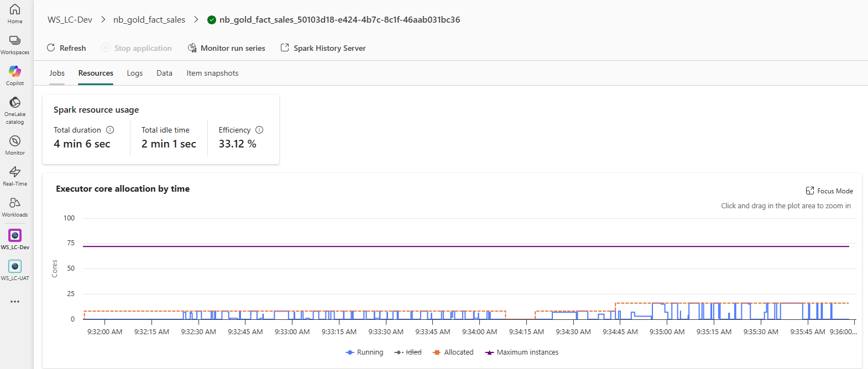Click the Stop application icon
The height and width of the screenshot is (369, 868).
click(106, 48)
